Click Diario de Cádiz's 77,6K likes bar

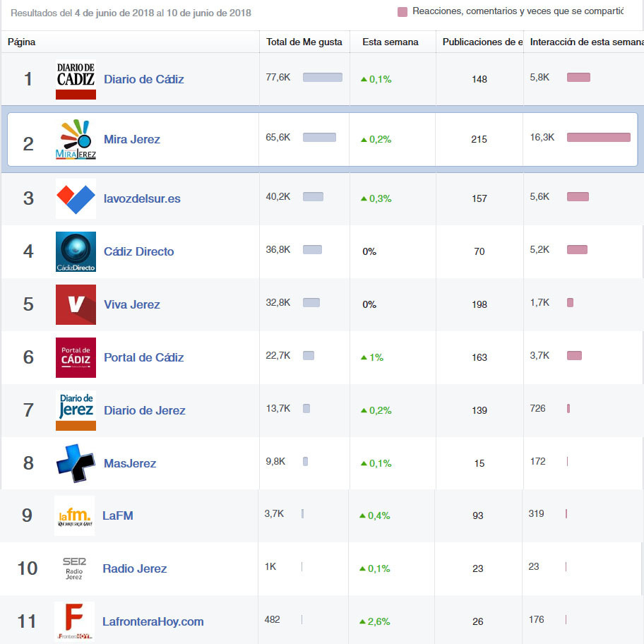tap(322, 78)
